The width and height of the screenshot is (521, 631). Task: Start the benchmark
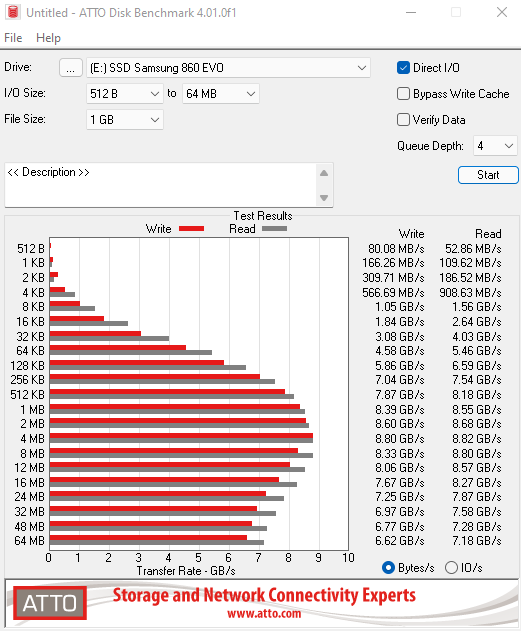click(x=488, y=175)
